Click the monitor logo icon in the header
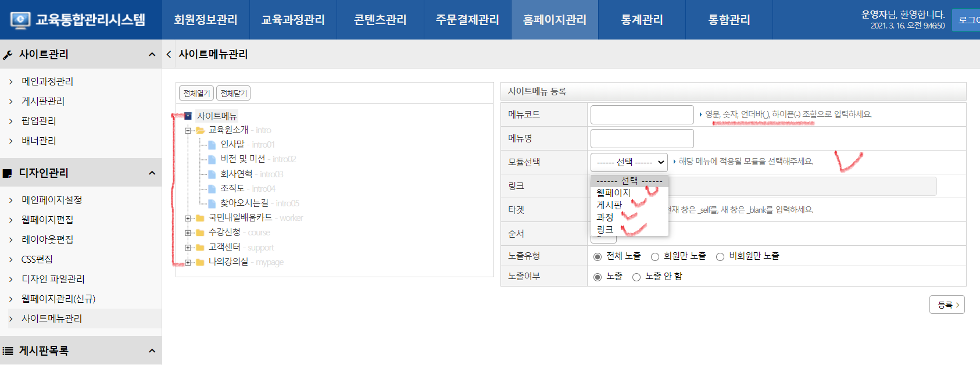 (x=20, y=20)
